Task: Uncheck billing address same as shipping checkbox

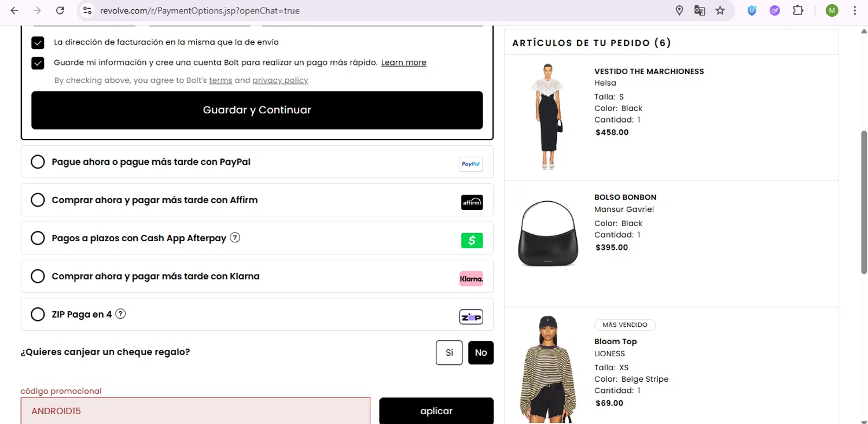Action: pos(38,43)
